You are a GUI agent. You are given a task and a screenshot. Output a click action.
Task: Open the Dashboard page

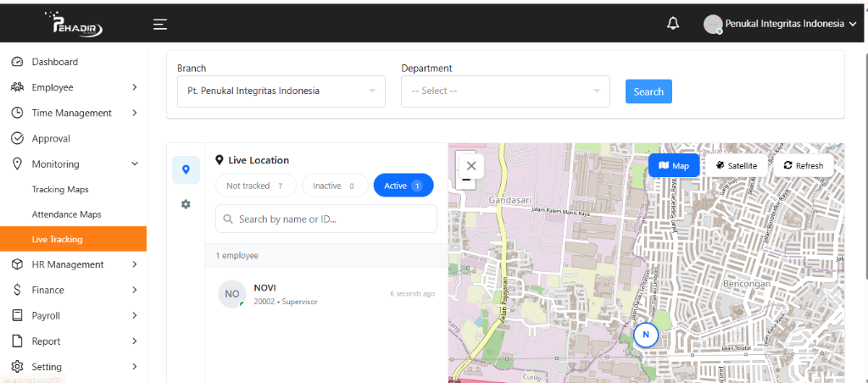point(55,62)
